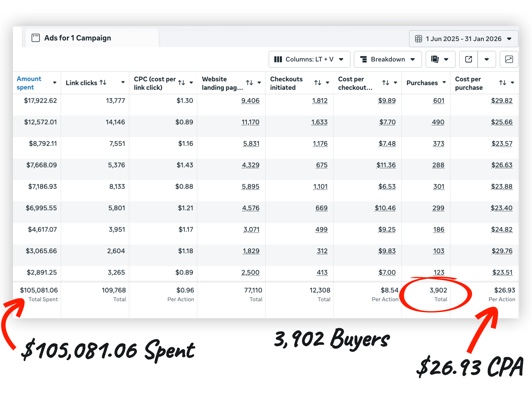
Task: Select Ads for 1 Campaign tab
Action: click(77, 38)
